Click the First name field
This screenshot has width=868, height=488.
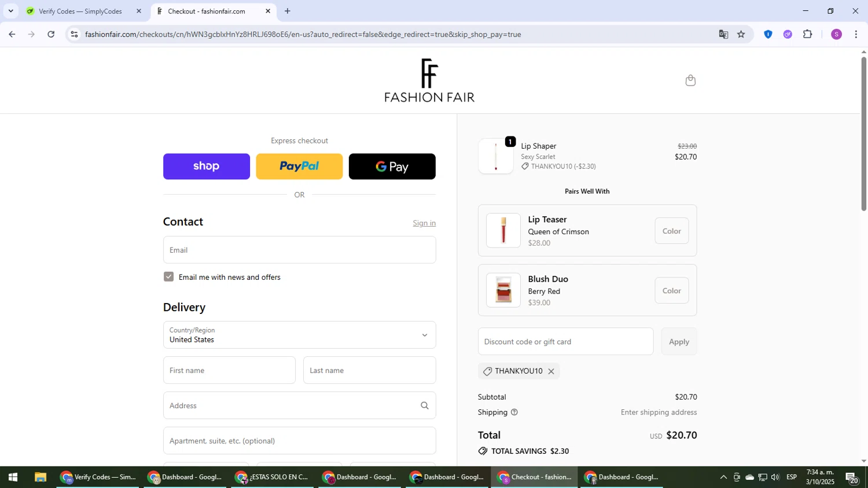pos(229,370)
